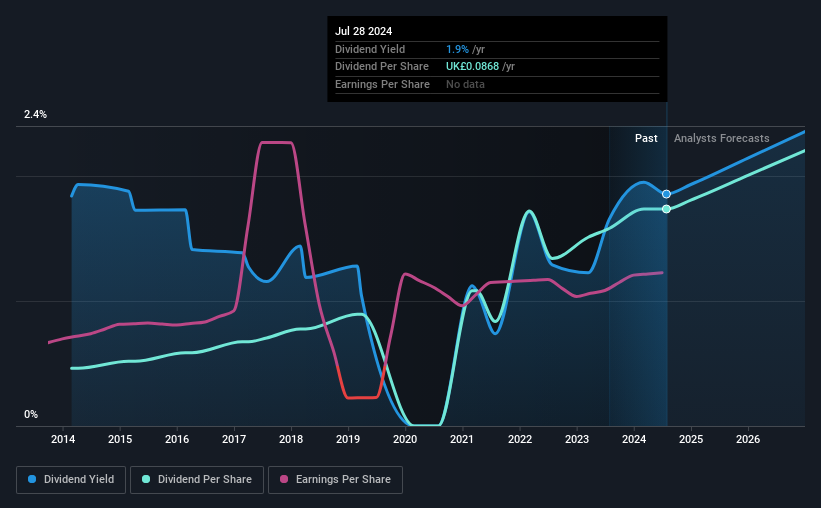Viewport: 821px width, 508px height.
Task: Click the 2017 x-axis label
Action: [x=234, y=439]
